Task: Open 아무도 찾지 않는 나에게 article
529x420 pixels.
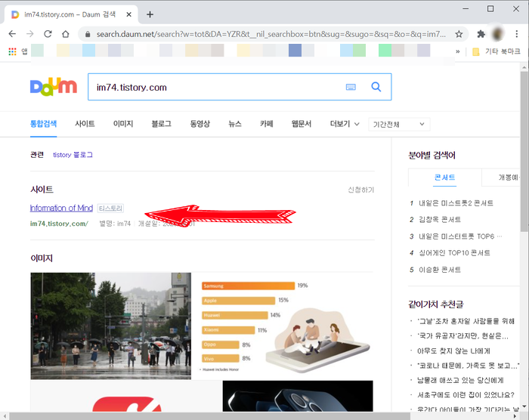Action: (453, 351)
